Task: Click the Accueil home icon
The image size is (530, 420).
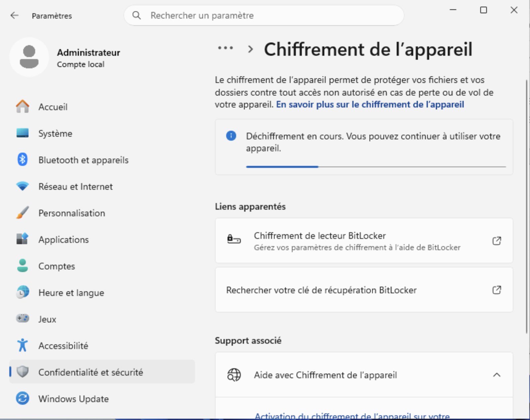Action: [23, 106]
